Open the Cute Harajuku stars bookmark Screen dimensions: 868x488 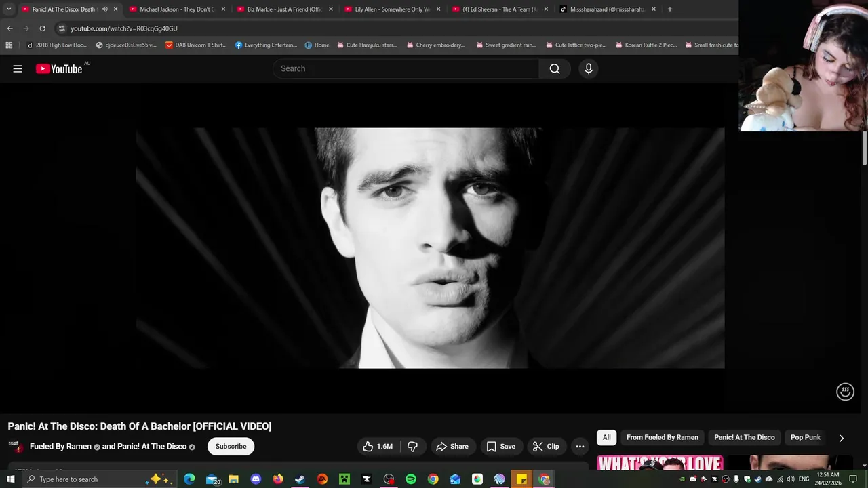[x=367, y=45]
